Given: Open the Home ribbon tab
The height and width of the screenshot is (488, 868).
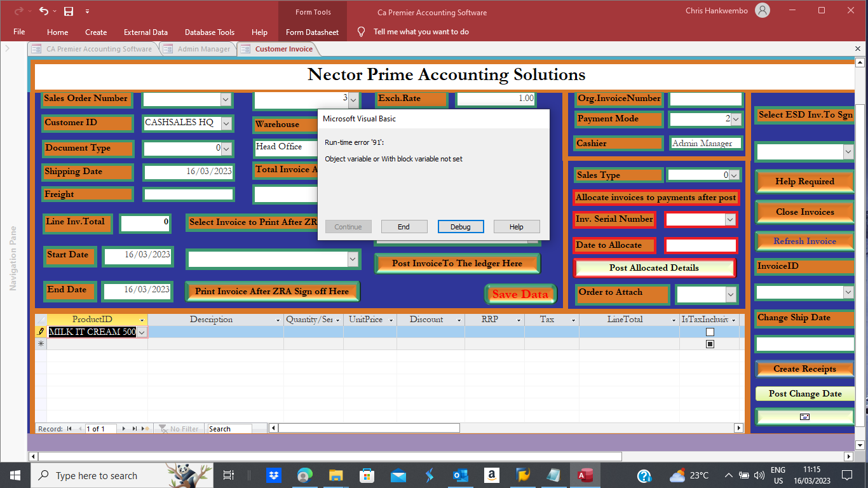Looking at the screenshot, I should tap(57, 32).
